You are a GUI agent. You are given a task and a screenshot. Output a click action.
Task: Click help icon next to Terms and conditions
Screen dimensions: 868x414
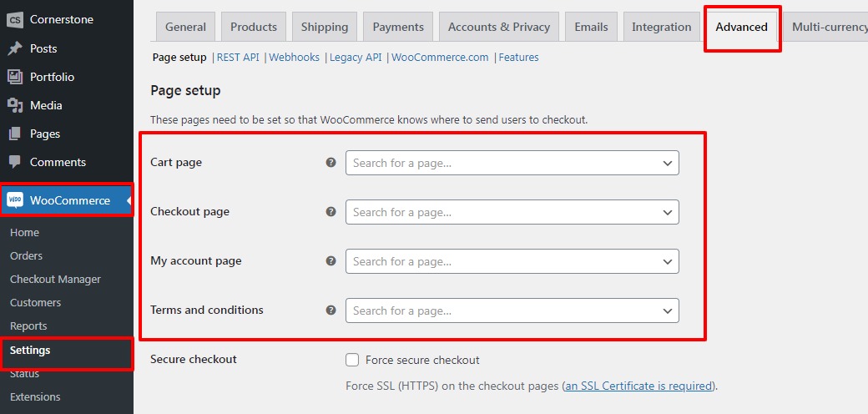click(x=331, y=310)
